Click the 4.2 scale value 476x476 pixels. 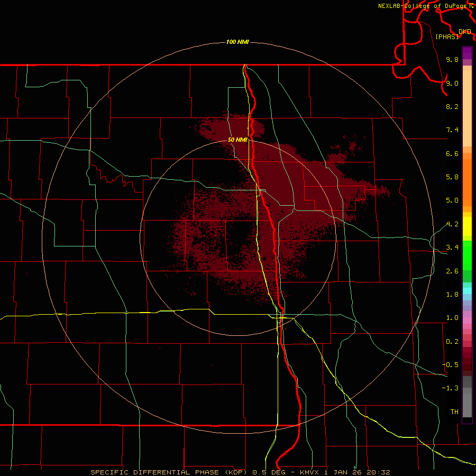(452, 224)
